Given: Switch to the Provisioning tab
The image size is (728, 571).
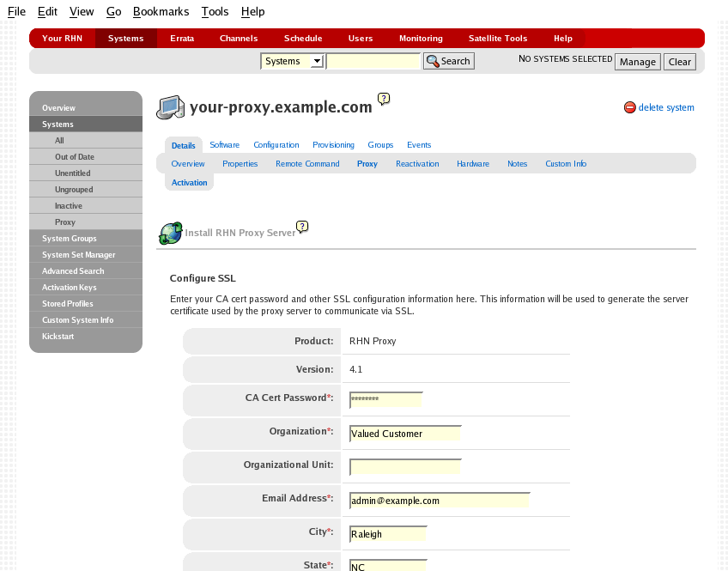Looking at the screenshot, I should point(333,145).
